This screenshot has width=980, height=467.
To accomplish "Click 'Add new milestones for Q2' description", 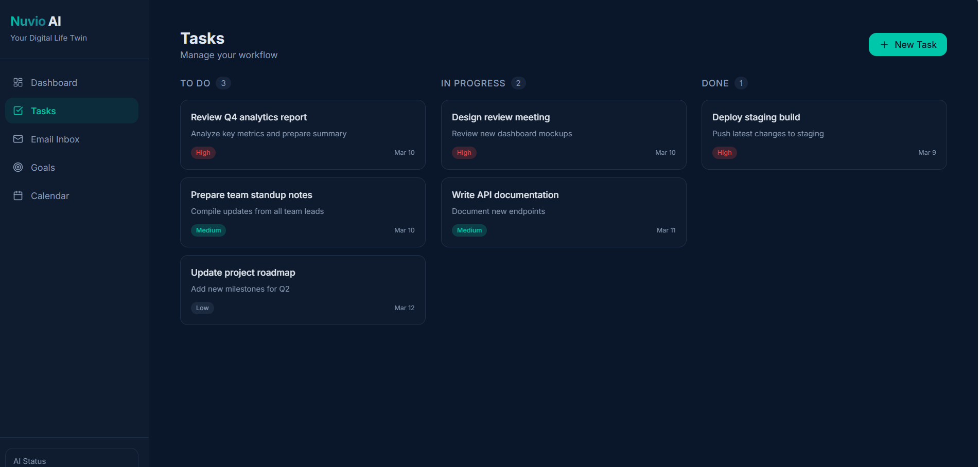I will tap(240, 289).
